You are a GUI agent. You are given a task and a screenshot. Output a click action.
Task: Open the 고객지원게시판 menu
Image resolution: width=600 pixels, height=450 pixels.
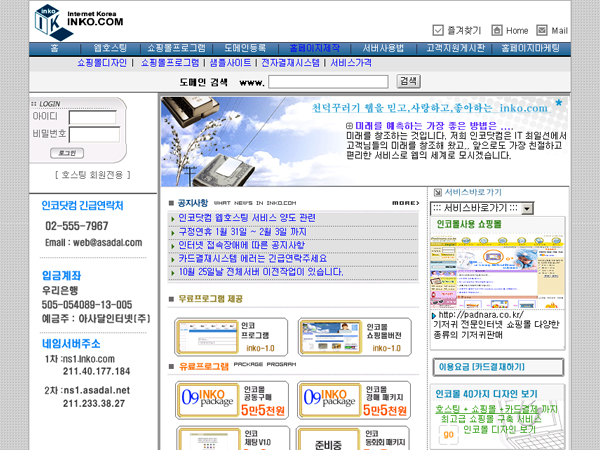click(x=455, y=49)
